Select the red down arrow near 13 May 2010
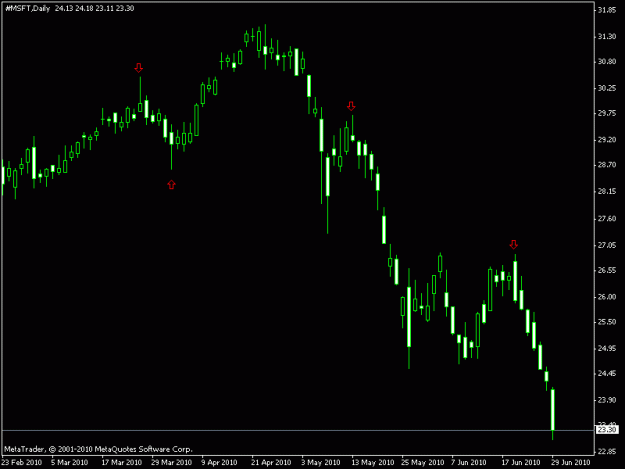Screen dimensions: 625x469 tap(351, 106)
